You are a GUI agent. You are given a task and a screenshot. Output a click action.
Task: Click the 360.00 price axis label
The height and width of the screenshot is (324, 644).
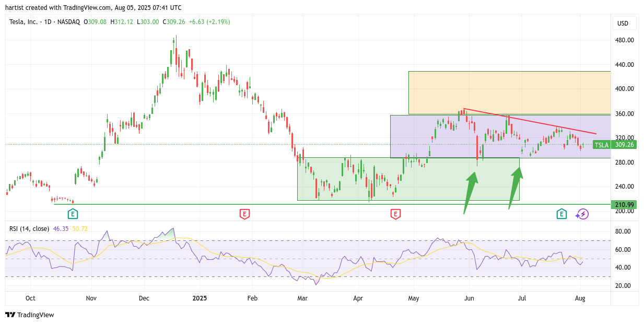pyautogui.click(x=625, y=114)
